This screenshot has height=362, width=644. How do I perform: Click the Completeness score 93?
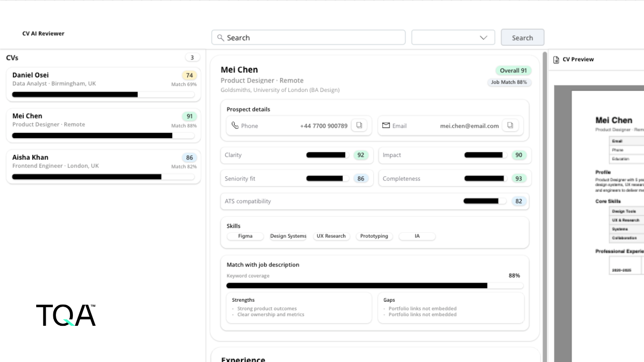(x=519, y=178)
